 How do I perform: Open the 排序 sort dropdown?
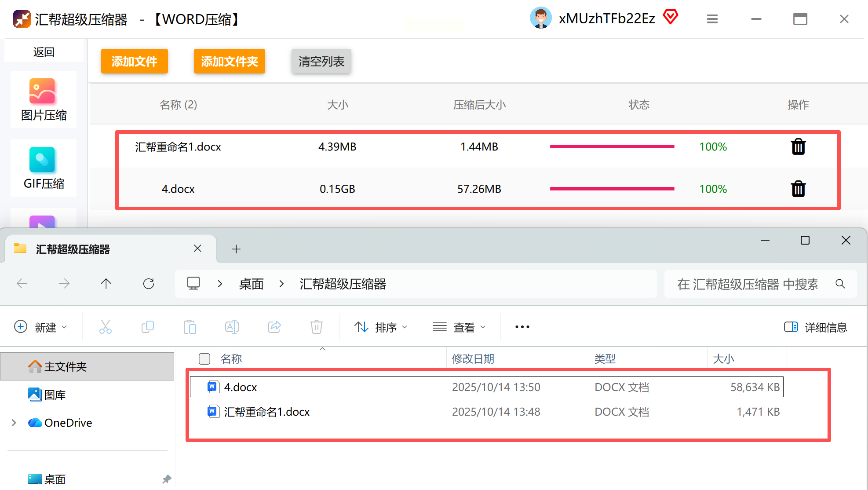(381, 327)
